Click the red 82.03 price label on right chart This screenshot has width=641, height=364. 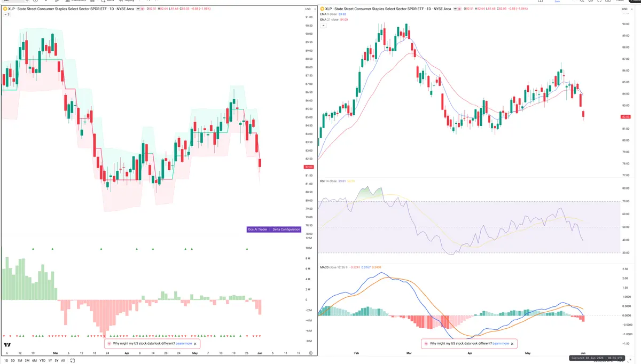click(x=626, y=116)
